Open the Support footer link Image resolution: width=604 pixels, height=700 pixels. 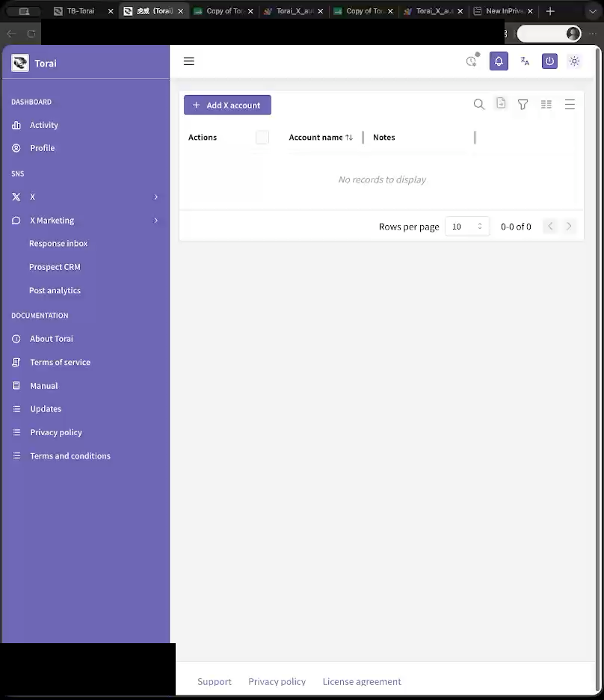[x=215, y=682]
